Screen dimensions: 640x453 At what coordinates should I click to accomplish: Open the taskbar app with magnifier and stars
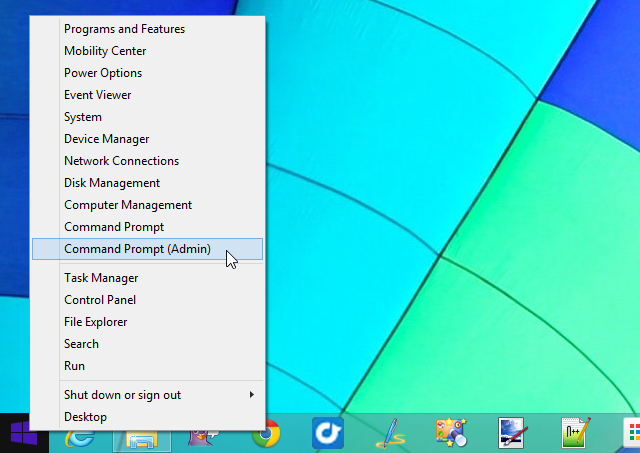(x=451, y=433)
